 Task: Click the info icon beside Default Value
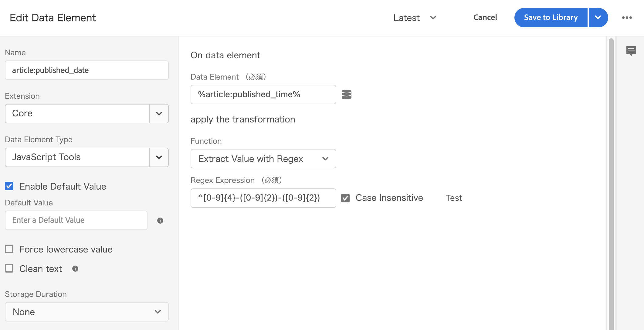pyautogui.click(x=160, y=221)
